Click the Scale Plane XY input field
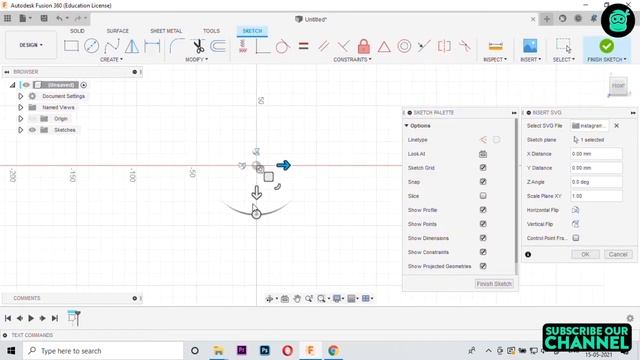640x360 pixels. tap(596, 196)
